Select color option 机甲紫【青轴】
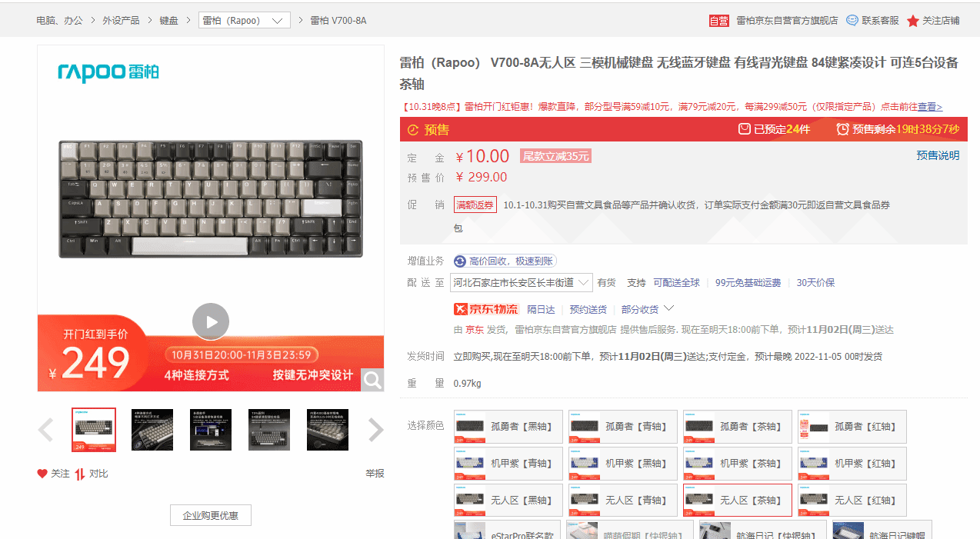The height and width of the screenshot is (539, 980). tap(508, 463)
